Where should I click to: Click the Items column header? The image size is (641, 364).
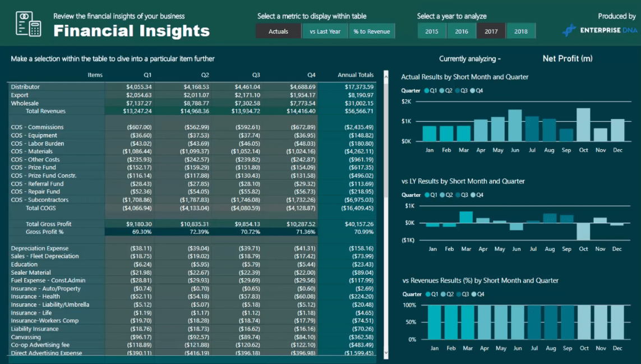tap(95, 75)
